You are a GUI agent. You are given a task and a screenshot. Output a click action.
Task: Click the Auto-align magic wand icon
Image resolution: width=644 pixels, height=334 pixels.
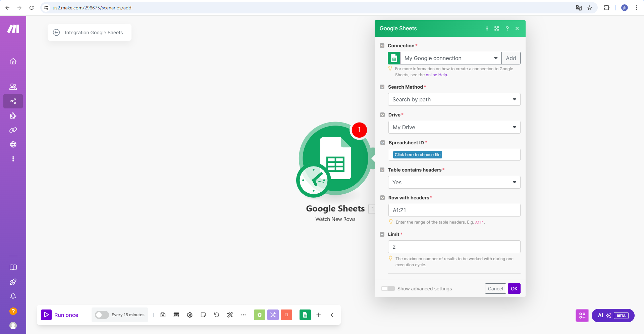pos(230,315)
